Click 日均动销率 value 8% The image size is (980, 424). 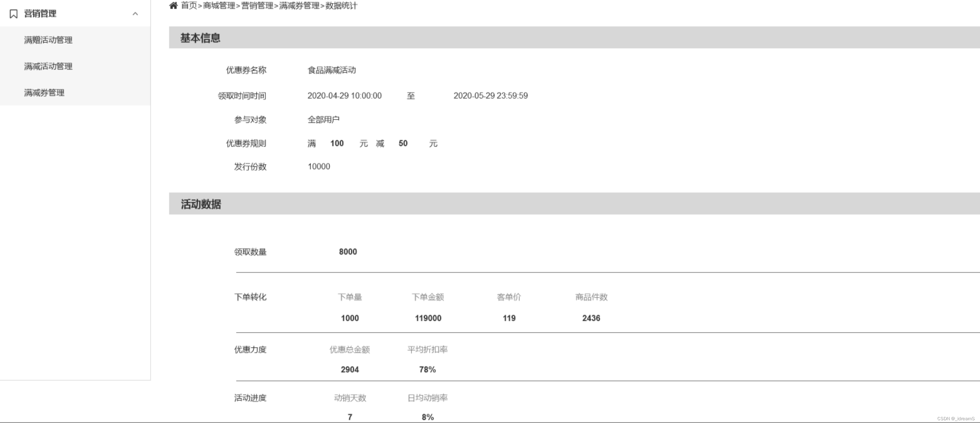(428, 417)
